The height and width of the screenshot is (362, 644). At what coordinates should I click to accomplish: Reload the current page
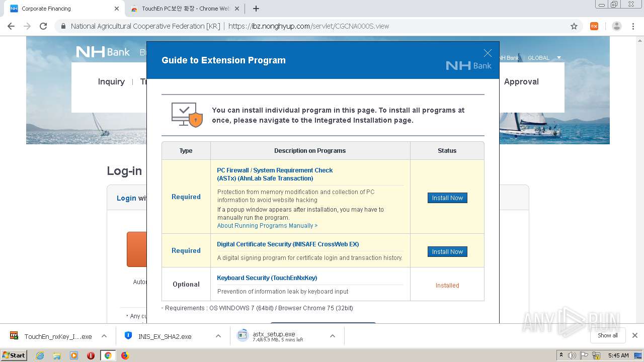click(43, 26)
